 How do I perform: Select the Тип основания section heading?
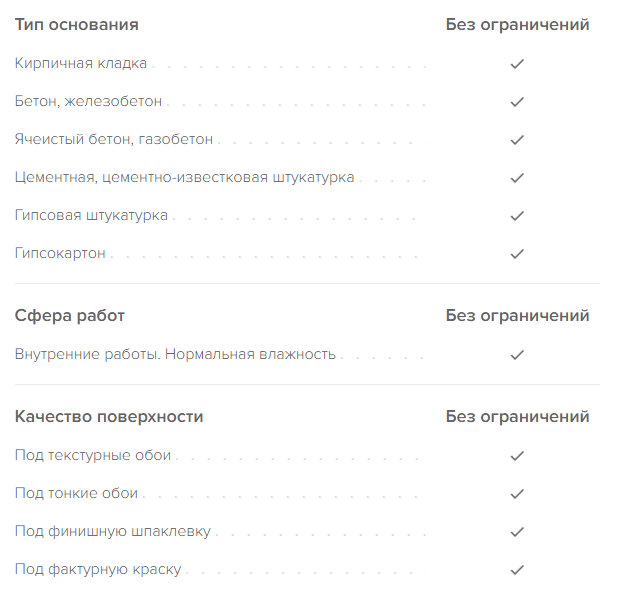pyautogui.click(x=76, y=25)
